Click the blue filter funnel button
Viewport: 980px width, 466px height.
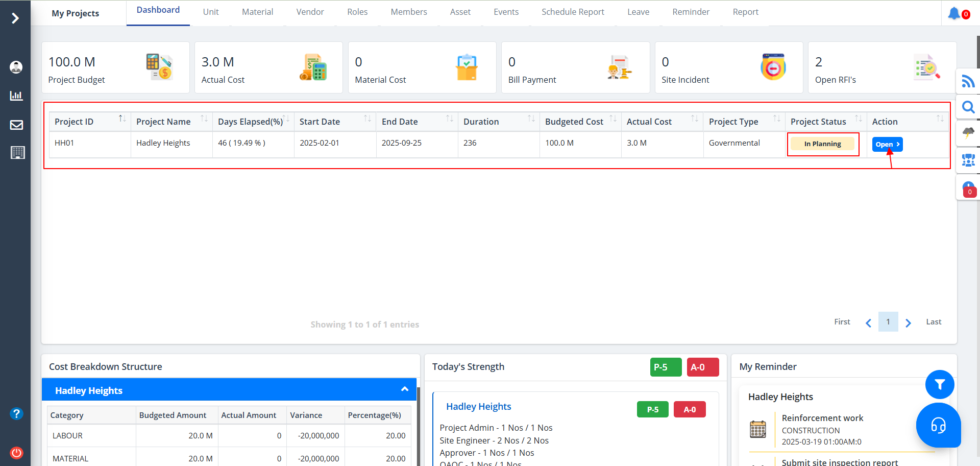(x=939, y=385)
